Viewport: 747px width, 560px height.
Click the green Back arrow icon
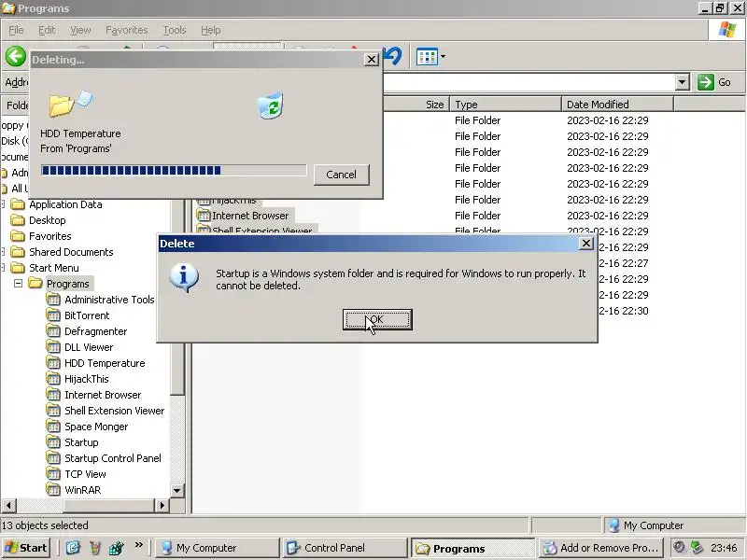[x=16, y=56]
